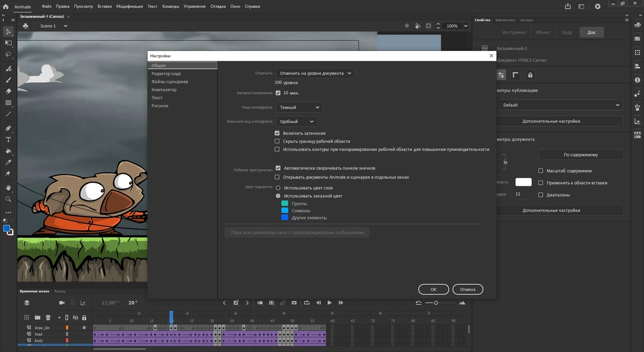Select the Rectangle tool

point(8,102)
